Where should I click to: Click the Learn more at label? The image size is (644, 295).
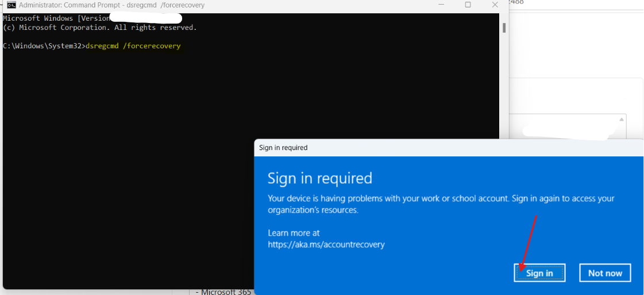[x=294, y=233]
